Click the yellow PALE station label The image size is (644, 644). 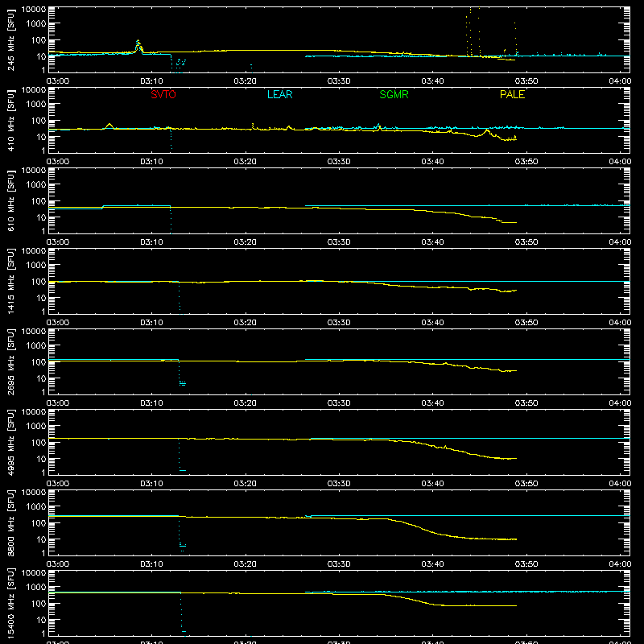(x=512, y=94)
